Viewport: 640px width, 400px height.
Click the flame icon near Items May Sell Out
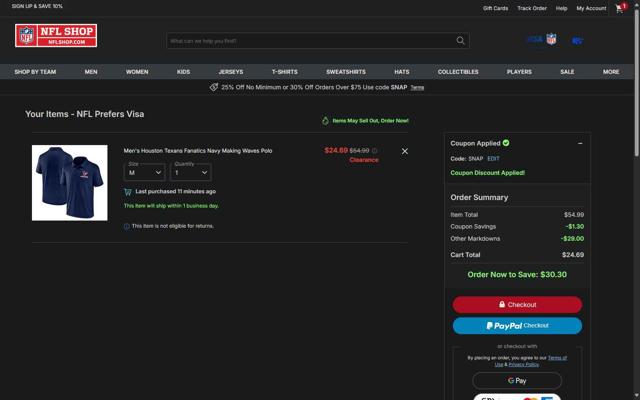click(325, 120)
